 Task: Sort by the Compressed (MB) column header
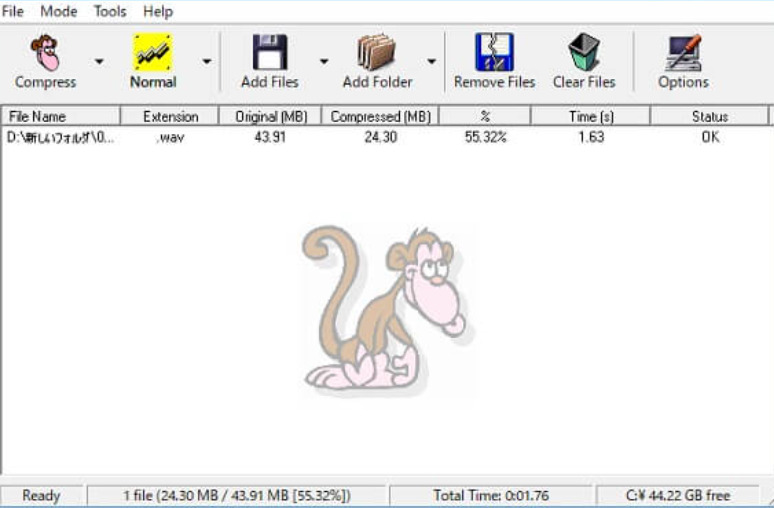click(380, 117)
